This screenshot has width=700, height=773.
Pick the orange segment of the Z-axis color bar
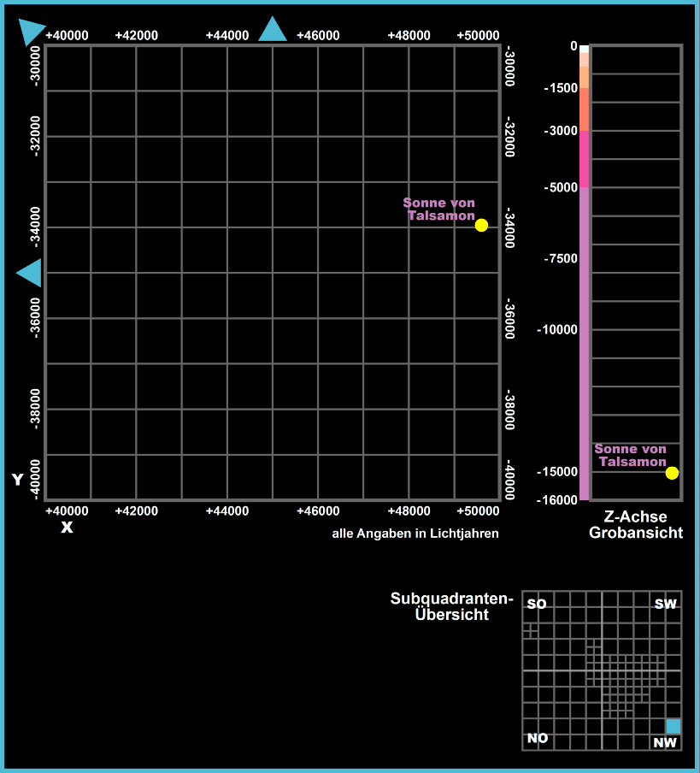click(x=585, y=109)
